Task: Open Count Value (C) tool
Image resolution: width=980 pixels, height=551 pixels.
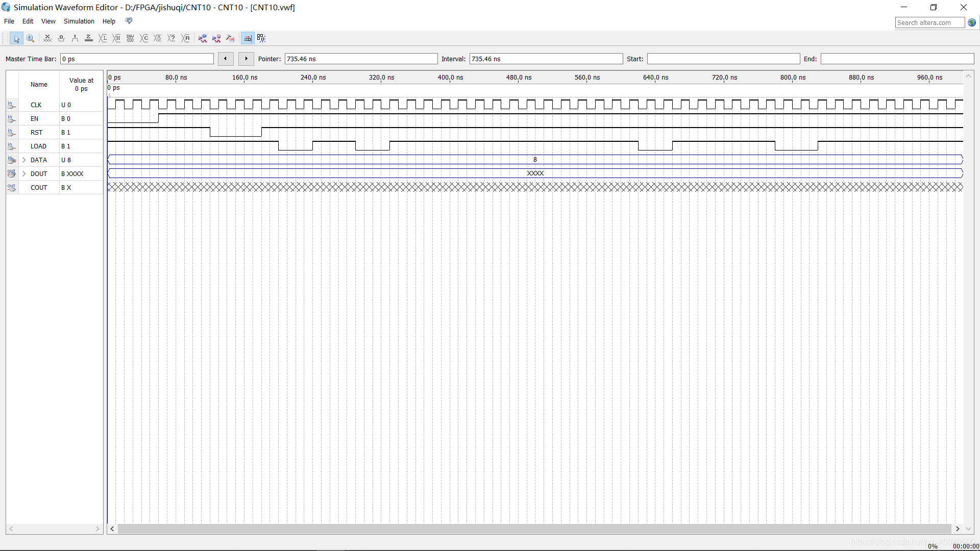Action: [144, 38]
